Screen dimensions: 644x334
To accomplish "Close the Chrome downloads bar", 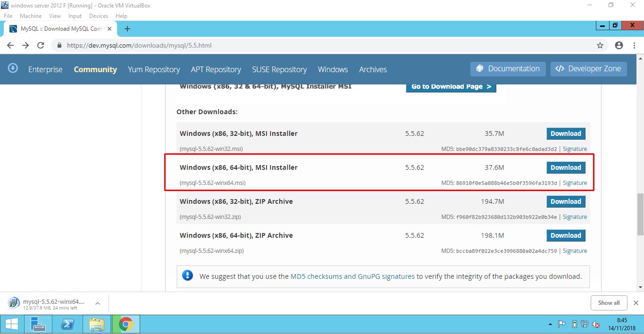I will [636, 303].
